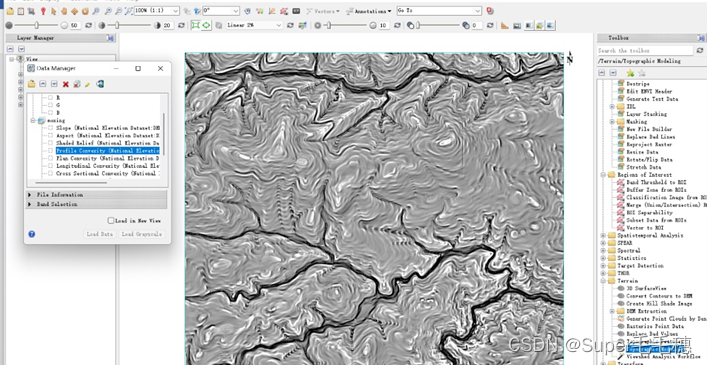Viewport: 707px width, 365px height.
Task: Check the Slope band checkbox
Action: (x=50, y=128)
